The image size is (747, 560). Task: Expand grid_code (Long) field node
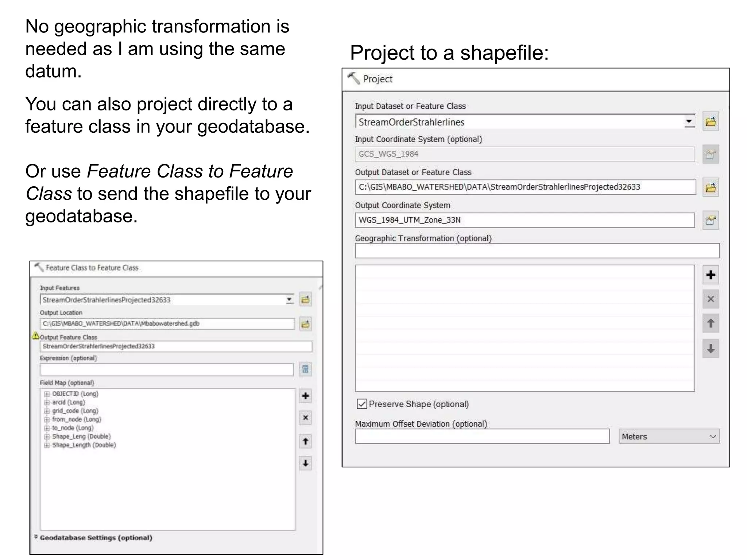(x=47, y=411)
